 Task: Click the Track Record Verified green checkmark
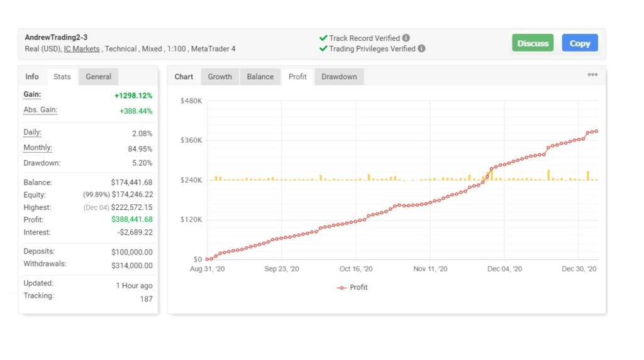pyautogui.click(x=323, y=38)
